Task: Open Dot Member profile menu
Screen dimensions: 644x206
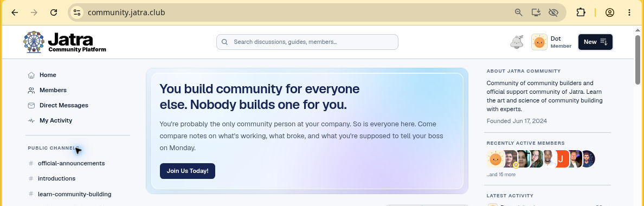Action: (x=552, y=42)
